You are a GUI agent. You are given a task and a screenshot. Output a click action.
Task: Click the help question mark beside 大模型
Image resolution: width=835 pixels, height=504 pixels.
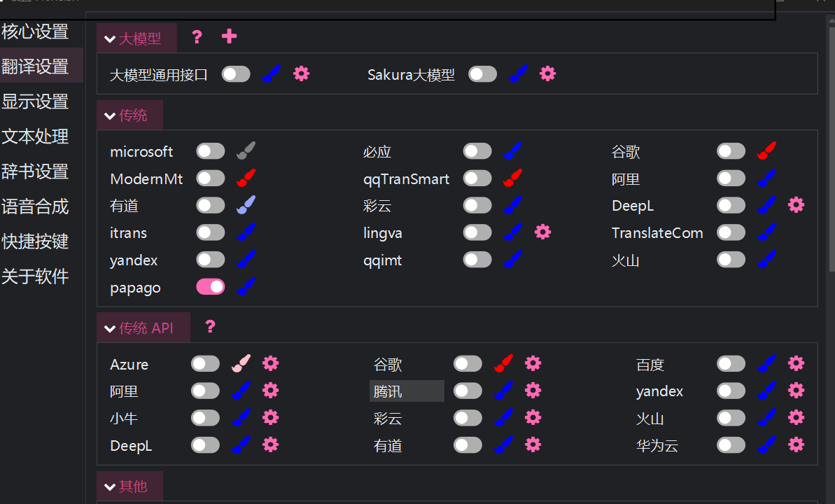(197, 37)
